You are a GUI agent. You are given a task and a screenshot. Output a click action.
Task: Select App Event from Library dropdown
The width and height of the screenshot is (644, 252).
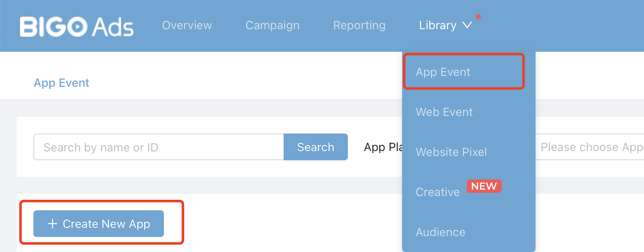(443, 72)
